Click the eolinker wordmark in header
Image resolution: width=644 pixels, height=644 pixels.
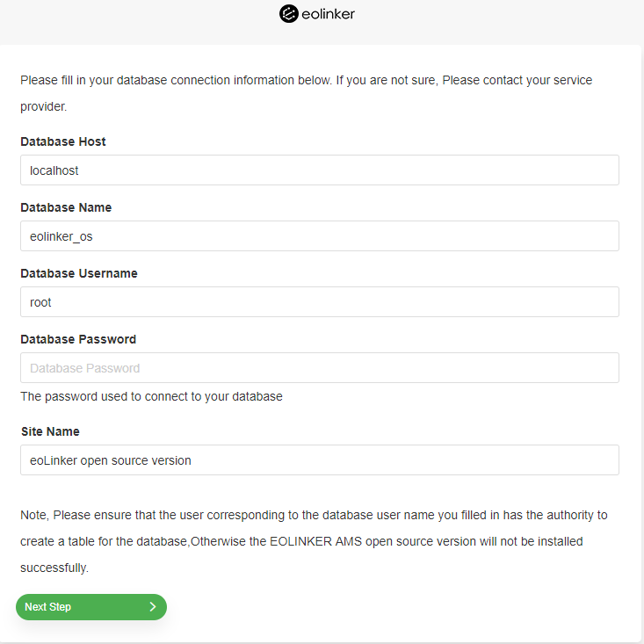[x=329, y=14]
